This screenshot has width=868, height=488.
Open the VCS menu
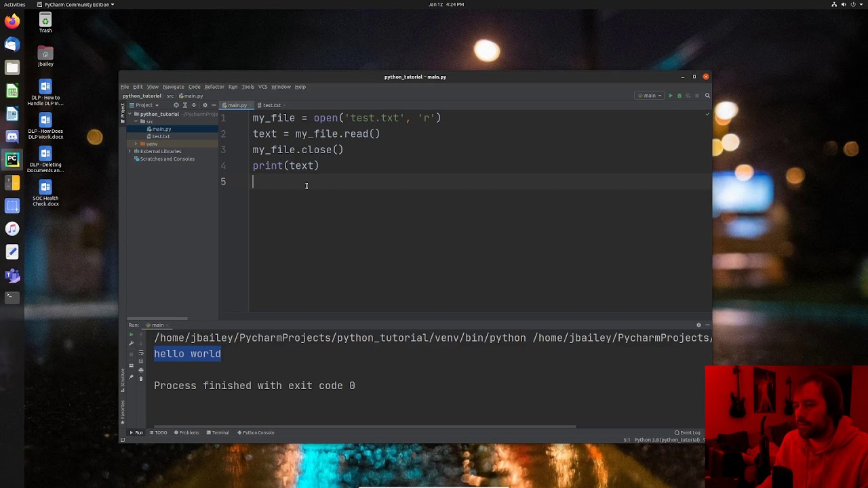coord(262,87)
